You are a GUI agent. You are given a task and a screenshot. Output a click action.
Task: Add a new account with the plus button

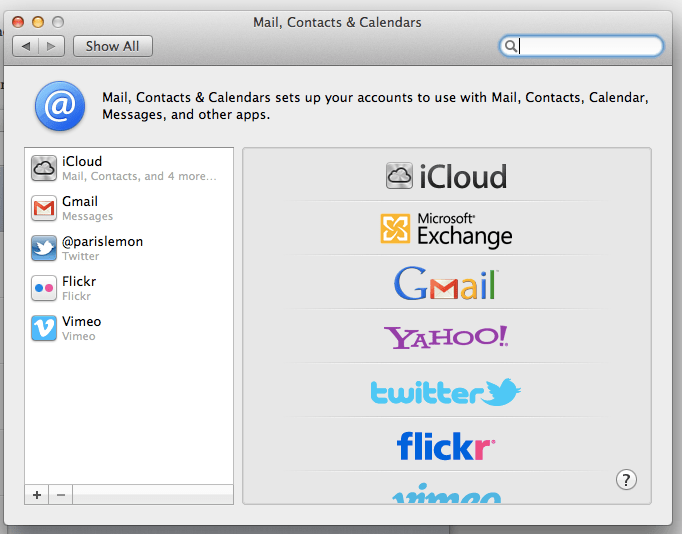(x=37, y=495)
